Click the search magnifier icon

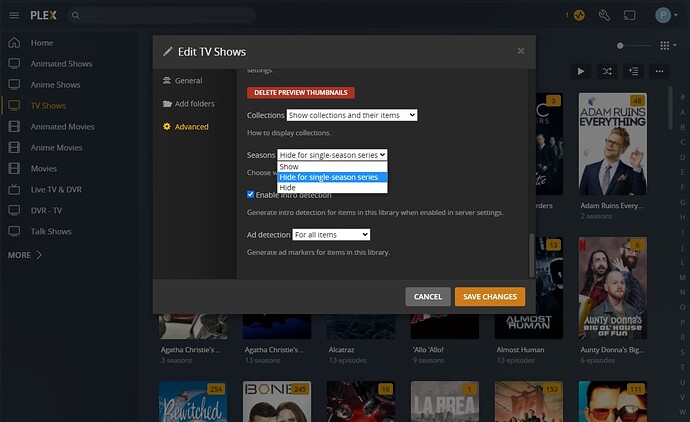tap(76, 15)
